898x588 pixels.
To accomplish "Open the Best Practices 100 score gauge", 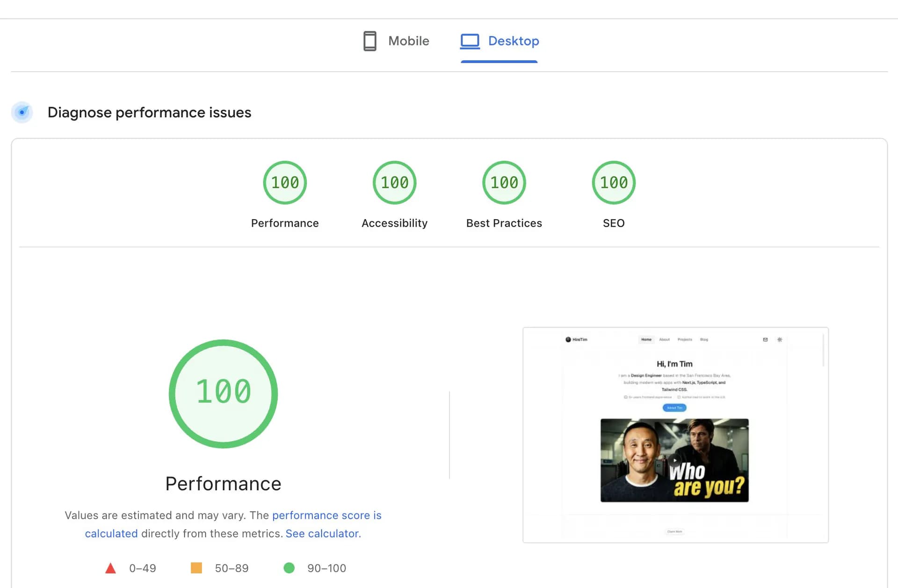I will tap(504, 182).
